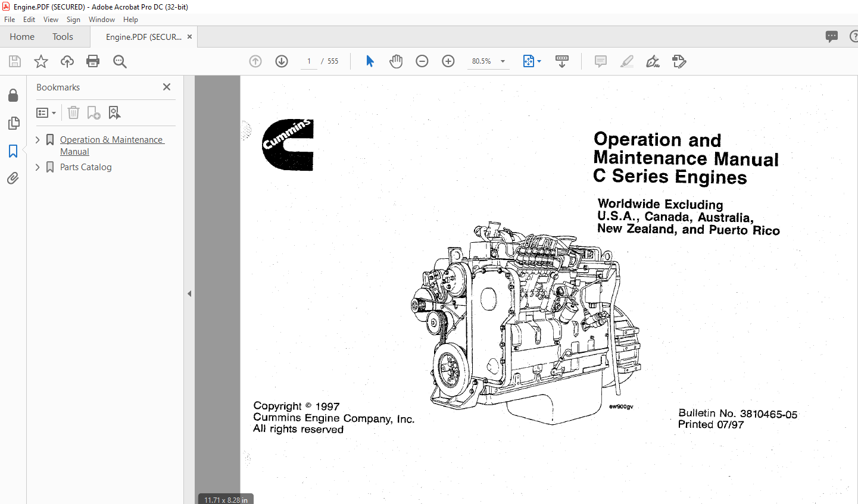
Task: Click the scrolling mode toolbar icon
Action: point(562,61)
